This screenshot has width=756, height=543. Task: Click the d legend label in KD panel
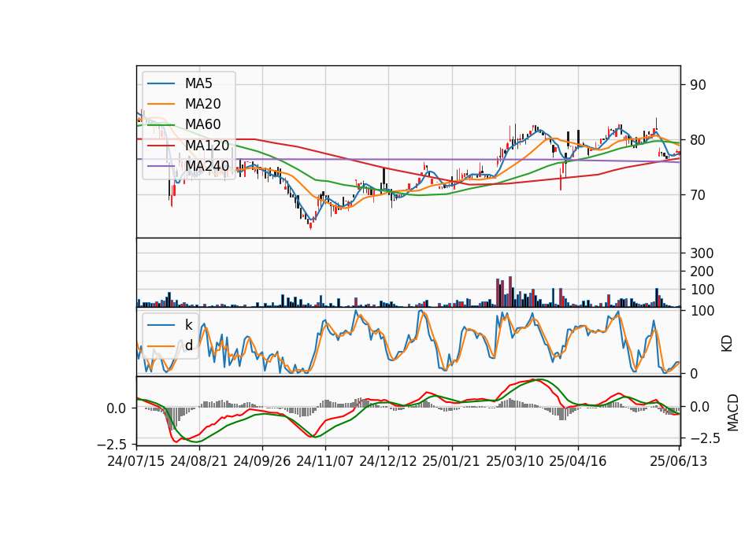(189, 345)
